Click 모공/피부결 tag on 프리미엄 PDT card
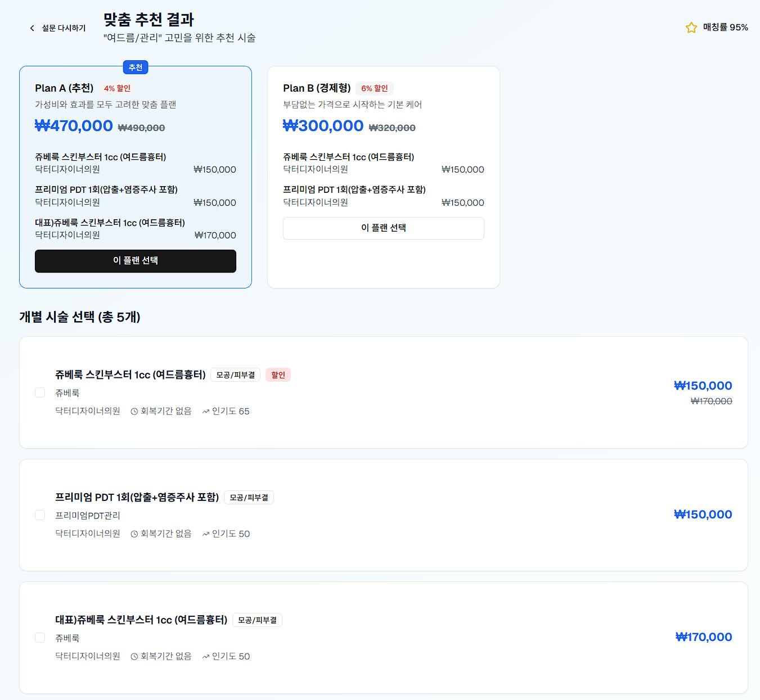Image resolution: width=760 pixels, height=700 pixels. (x=249, y=498)
